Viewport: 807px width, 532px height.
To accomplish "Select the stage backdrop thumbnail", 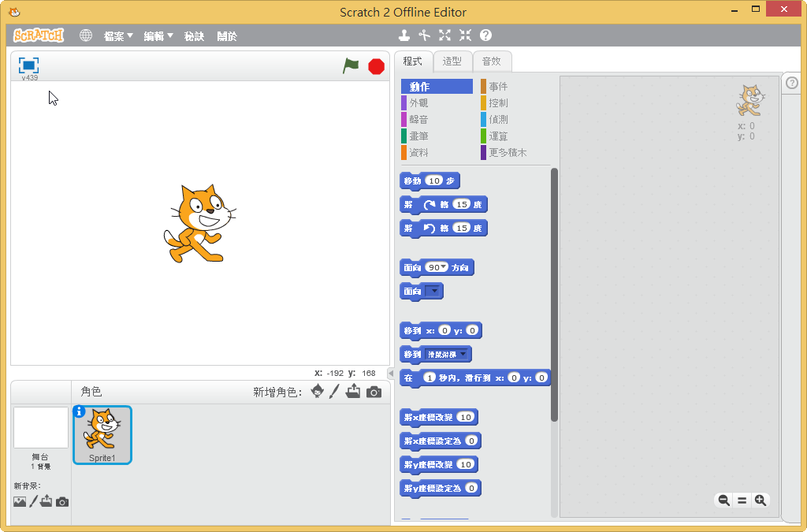I will tap(41, 427).
